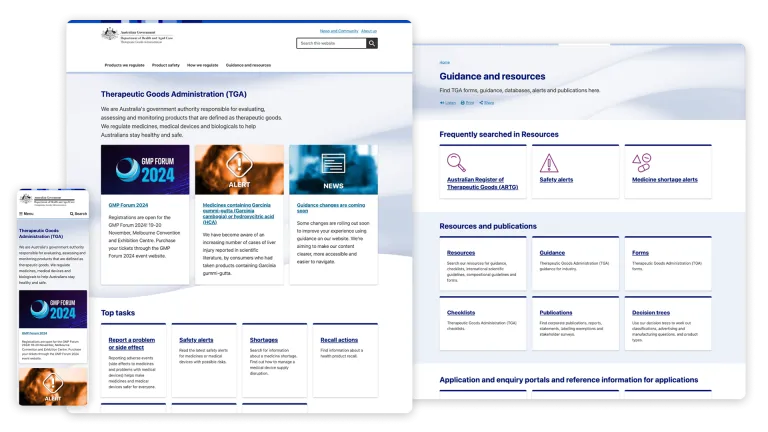This screenshot has width=768, height=432.
Task: Open the 'Forms' card link
Action: click(640, 253)
